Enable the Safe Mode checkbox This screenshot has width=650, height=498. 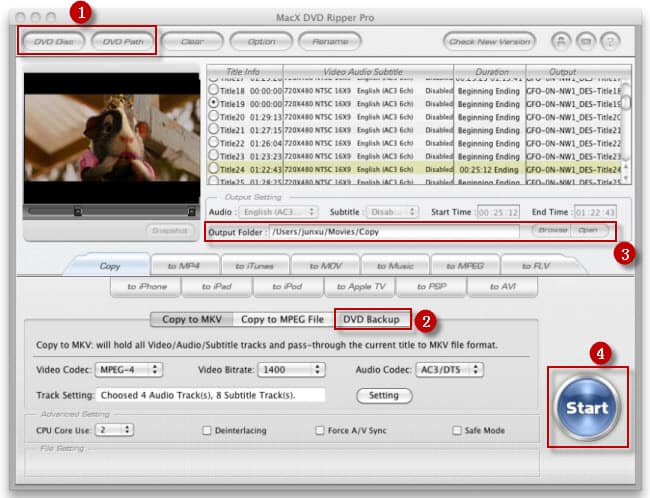point(456,430)
